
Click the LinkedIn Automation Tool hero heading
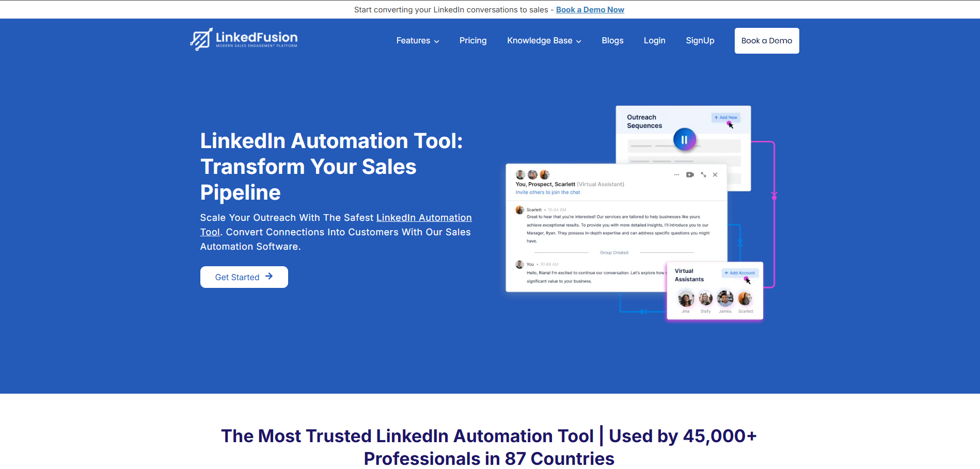[331, 167]
